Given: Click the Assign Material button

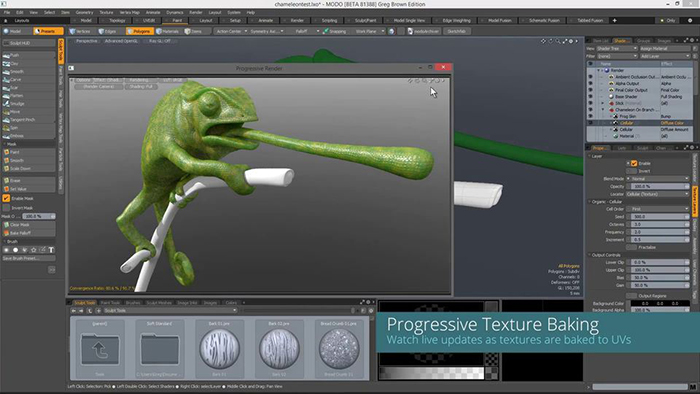Looking at the screenshot, I should point(665,48).
